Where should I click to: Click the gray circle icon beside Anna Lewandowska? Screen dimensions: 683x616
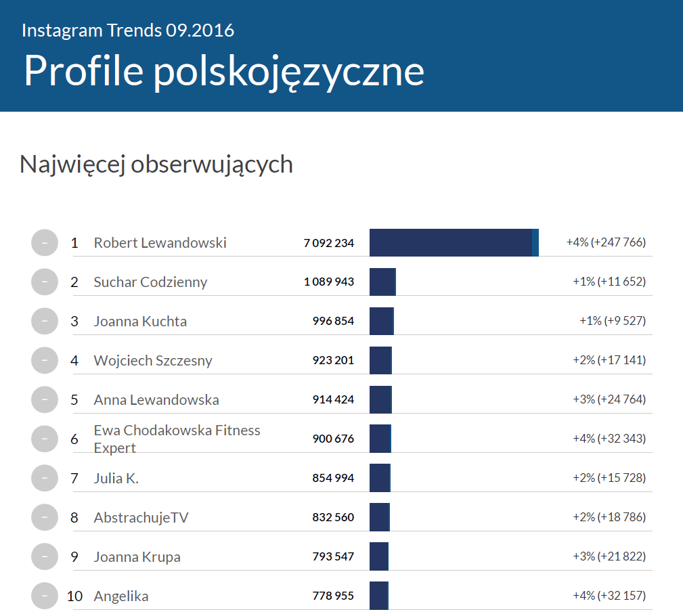click(45, 399)
